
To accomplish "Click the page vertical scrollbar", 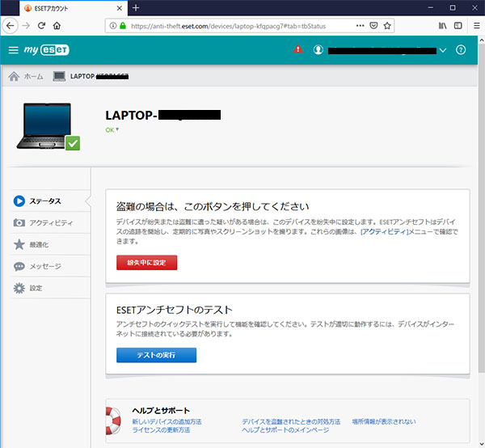I will [x=481, y=208].
